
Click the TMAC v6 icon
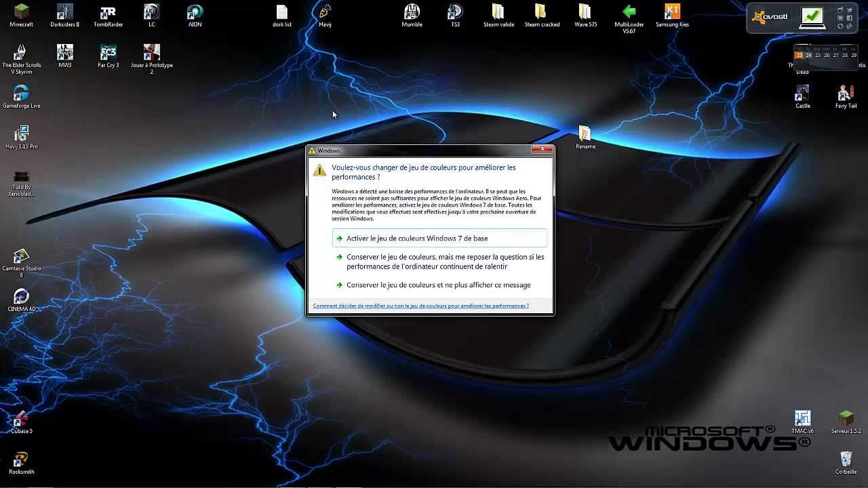tap(802, 422)
